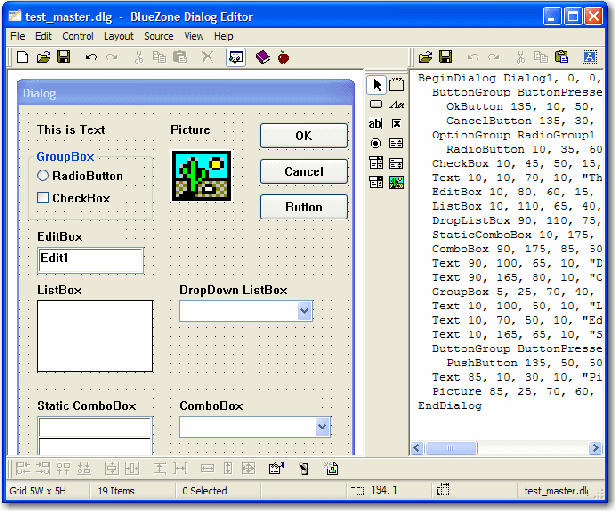Select the GroupBox frame tool
The height and width of the screenshot is (511, 615).
pos(397,85)
